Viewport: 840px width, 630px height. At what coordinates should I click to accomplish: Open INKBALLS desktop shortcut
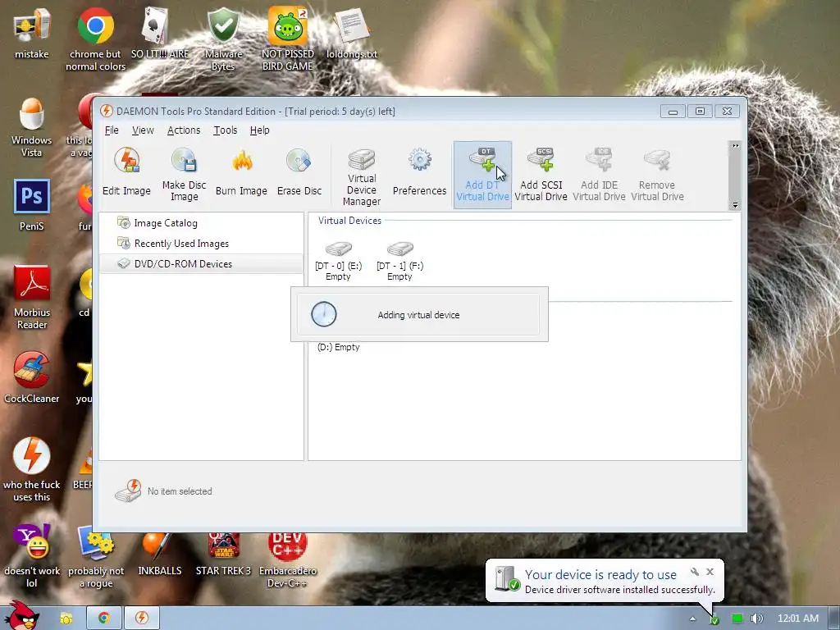coord(160,554)
